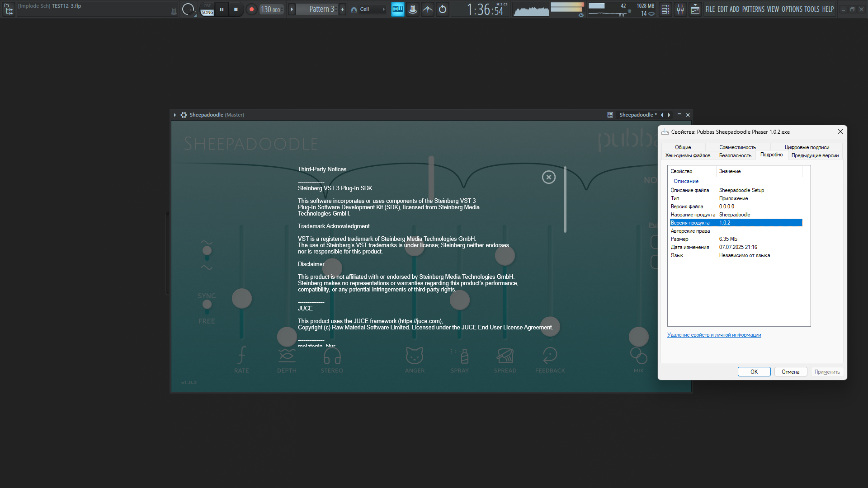Switch to Цифровые подписи tab
This screenshot has width=868, height=488.
click(x=807, y=147)
